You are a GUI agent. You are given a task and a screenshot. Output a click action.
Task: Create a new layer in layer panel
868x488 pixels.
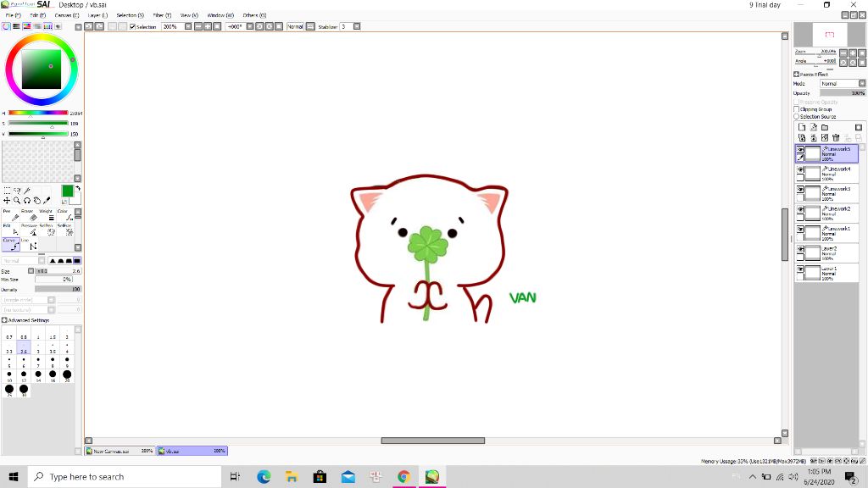point(802,127)
